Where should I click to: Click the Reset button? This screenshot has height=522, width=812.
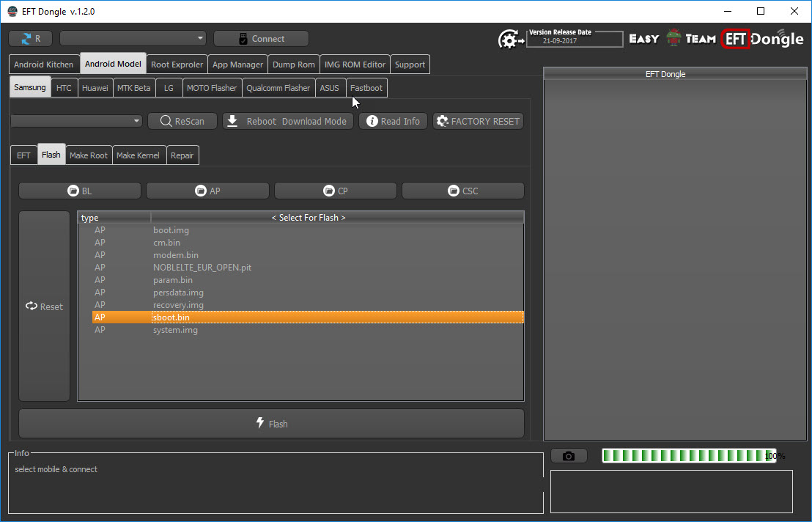pos(45,306)
